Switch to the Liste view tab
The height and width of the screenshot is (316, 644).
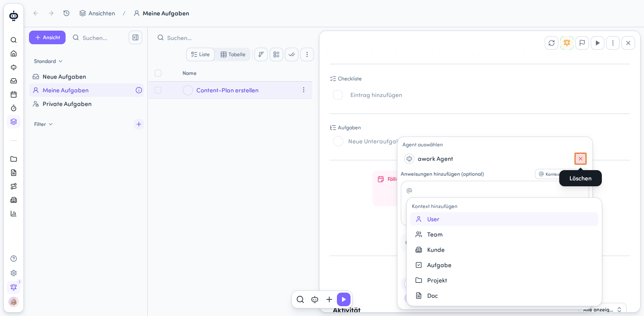tap(201, 54)
